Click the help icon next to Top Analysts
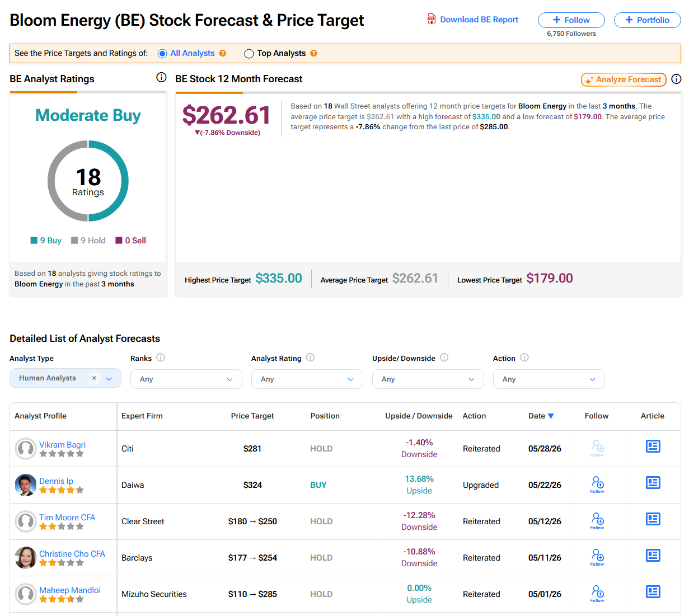This screenshot has width=689, height=616. (x=313, y=53)
